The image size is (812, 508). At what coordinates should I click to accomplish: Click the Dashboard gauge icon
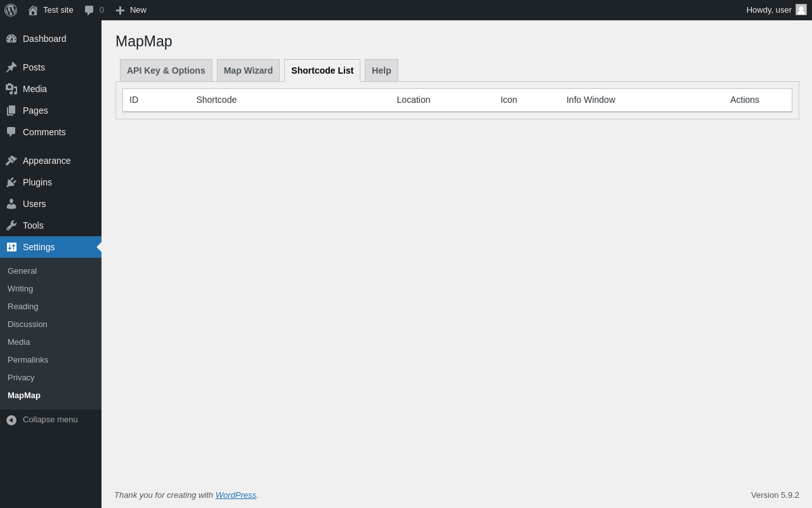click(x=11, y=39)
